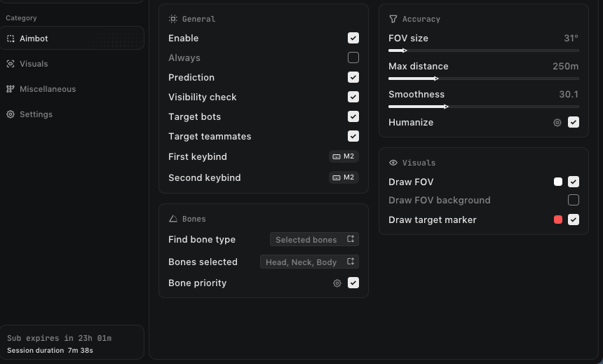Enable the Always checkbox
The width and height of the screenshot is (603, 364).
click(353, 58)
